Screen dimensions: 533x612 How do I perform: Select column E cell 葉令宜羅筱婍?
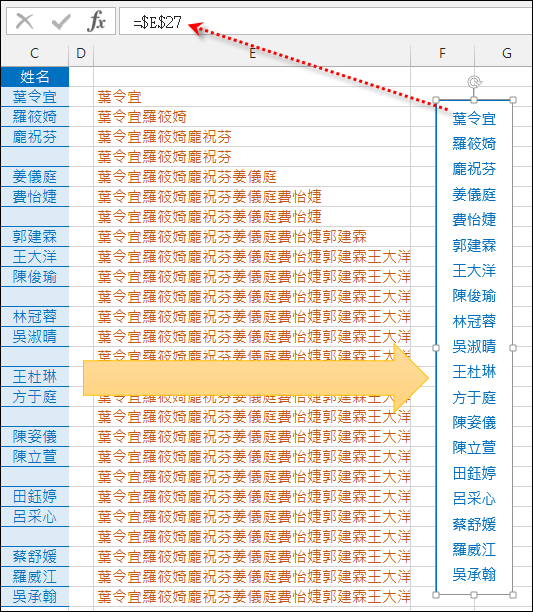click(252, 117)
